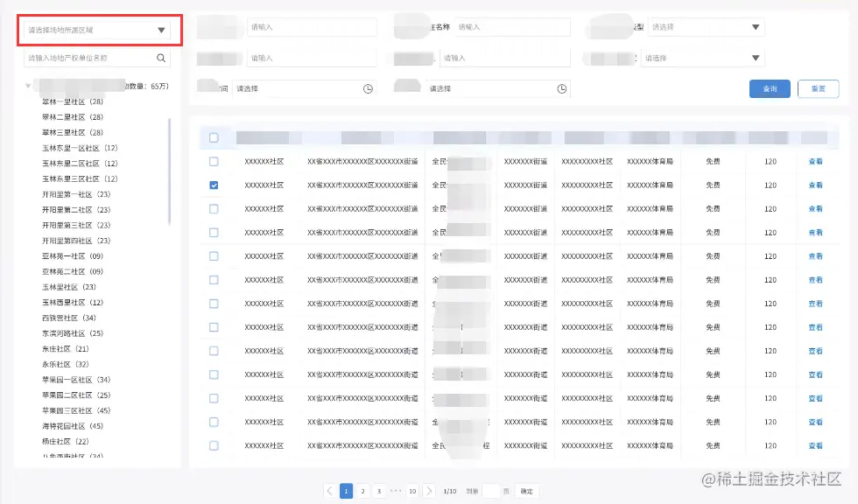
Task: Select 玉林东里二区社区 (12)
Action: click(80, 164)
